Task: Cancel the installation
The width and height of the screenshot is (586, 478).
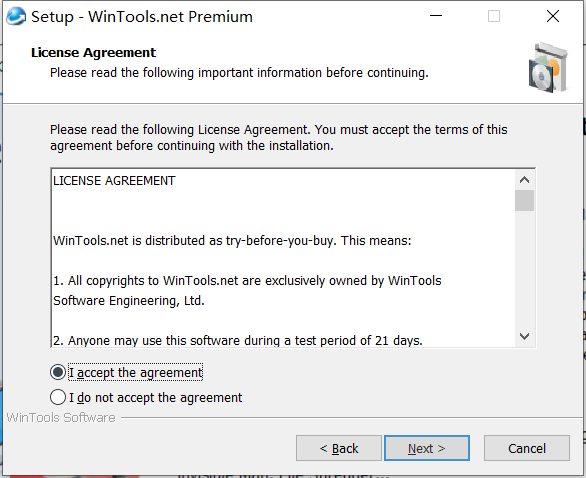Action: tap(527, 448)
